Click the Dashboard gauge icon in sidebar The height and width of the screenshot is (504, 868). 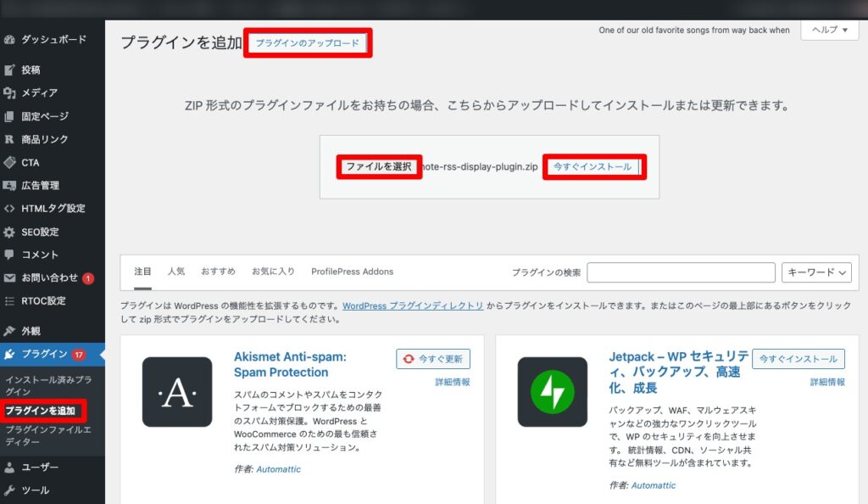click(x=9, y=39)
